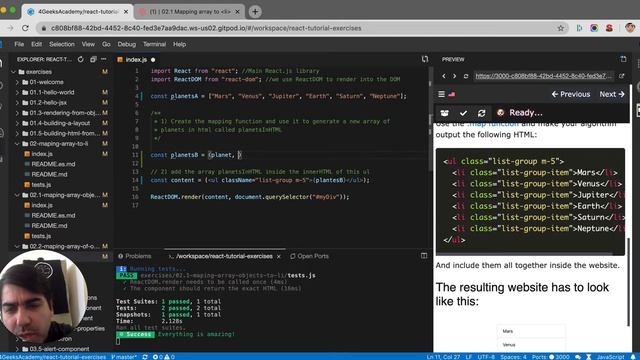
Task: Reset exercise with the refresh arrows icon
Action: click(482, 113)
